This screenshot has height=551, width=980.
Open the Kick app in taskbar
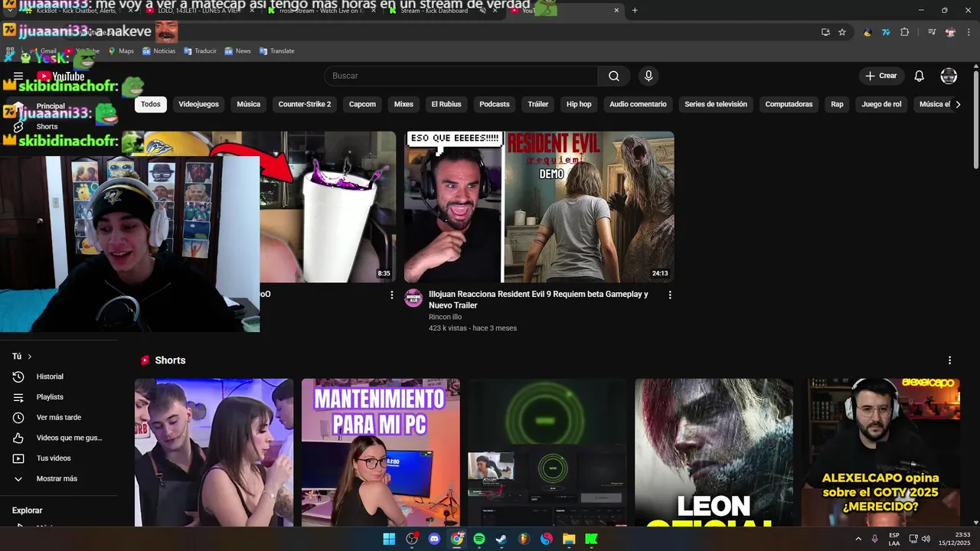[591, 539]
